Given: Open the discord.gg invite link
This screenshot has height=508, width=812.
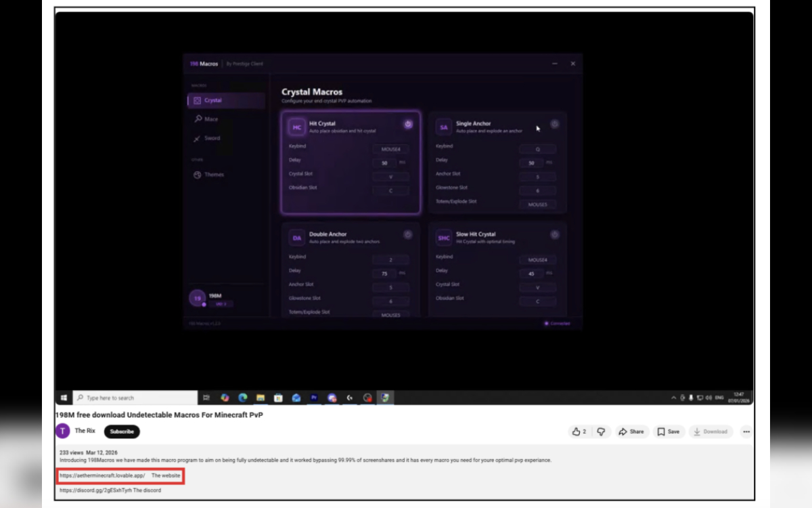Looking at the screenshot, I should click(x=95, y=490).
